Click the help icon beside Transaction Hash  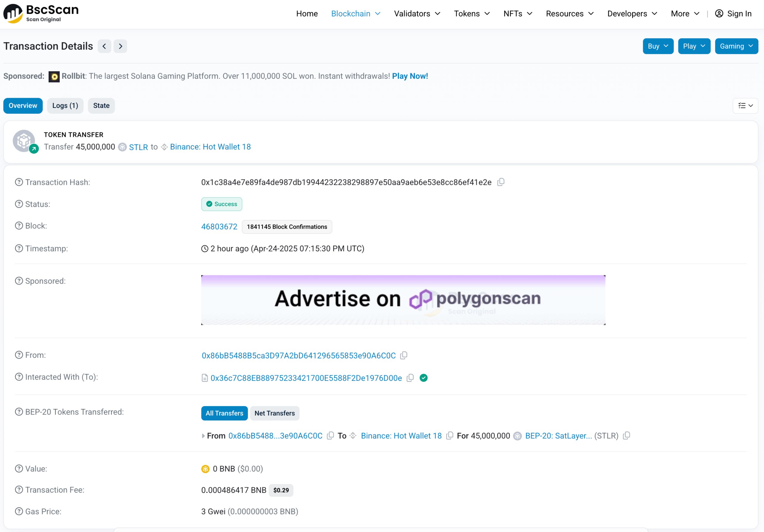[19, 182]
